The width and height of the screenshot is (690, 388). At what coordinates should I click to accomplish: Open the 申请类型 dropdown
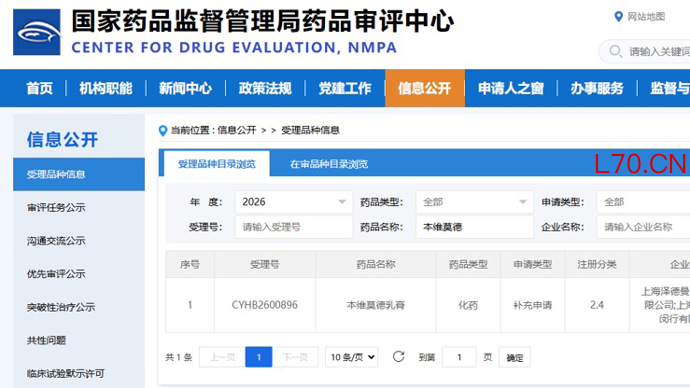(x=643, y=202)
